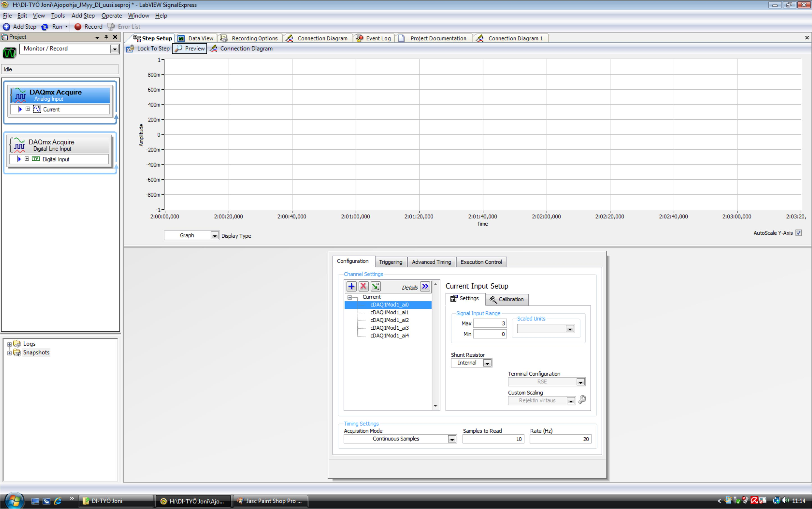Click the Details double-arrow button
812x509 pixels.
[425, 286]
